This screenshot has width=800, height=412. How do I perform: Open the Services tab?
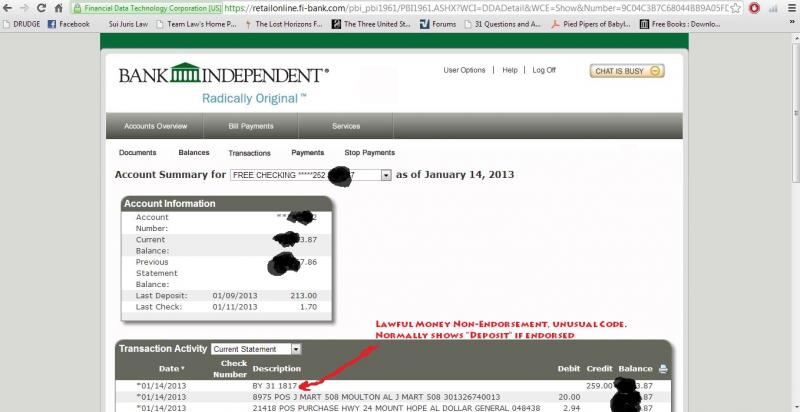pyautogui.click(x=346, y=127)
